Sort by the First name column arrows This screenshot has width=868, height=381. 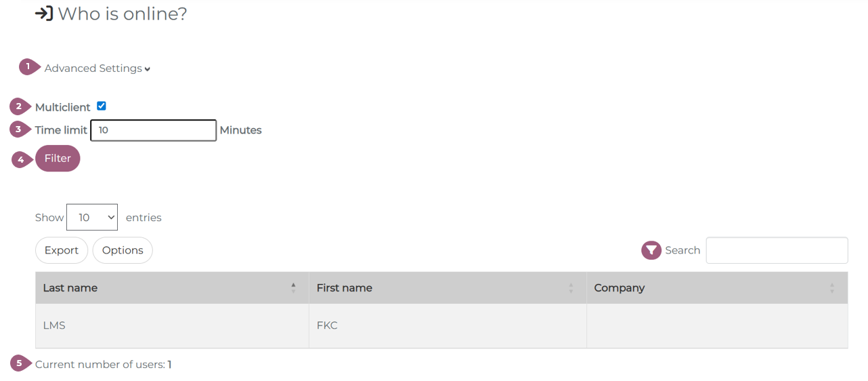pyautogui.click(x=571, y=287)
